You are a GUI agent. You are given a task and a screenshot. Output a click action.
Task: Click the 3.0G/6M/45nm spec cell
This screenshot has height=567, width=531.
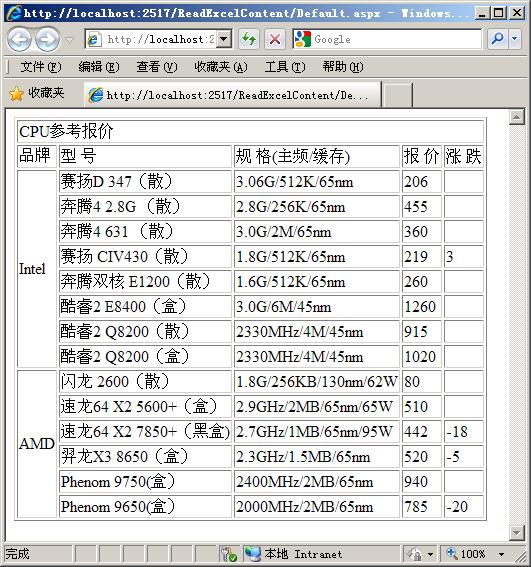[x=317, y=306]
